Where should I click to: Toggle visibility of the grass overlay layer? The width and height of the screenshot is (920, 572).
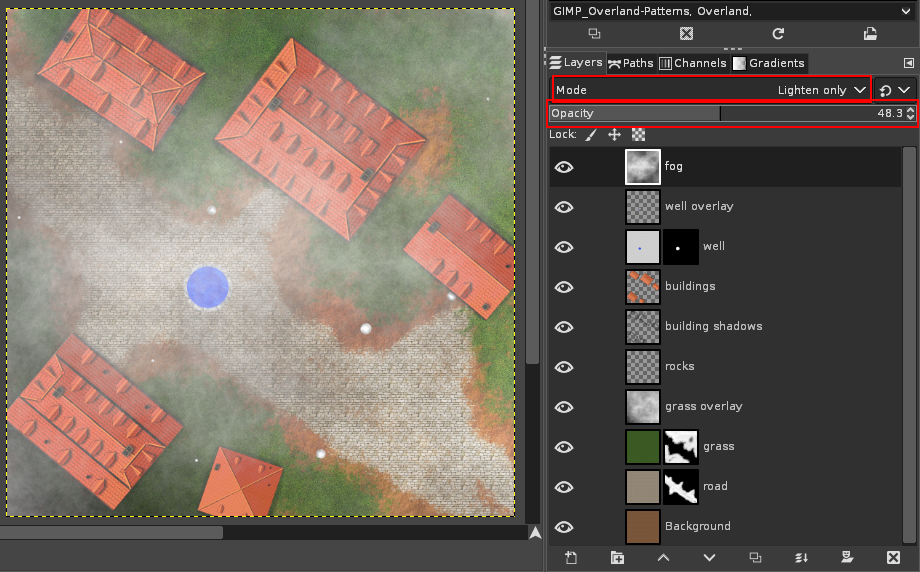tap(564, 407)
